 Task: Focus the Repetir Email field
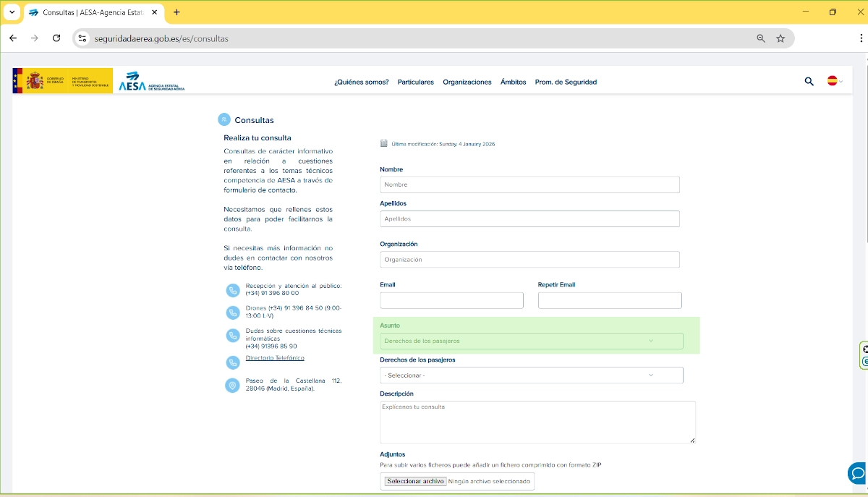609,300
